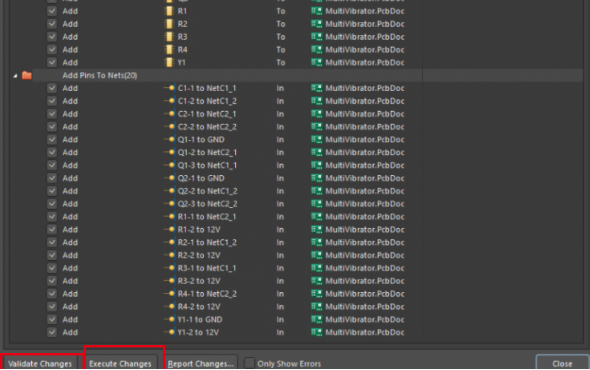Select the R2-2 to 12V entry
590x370 pixels.
pos(199,255)
